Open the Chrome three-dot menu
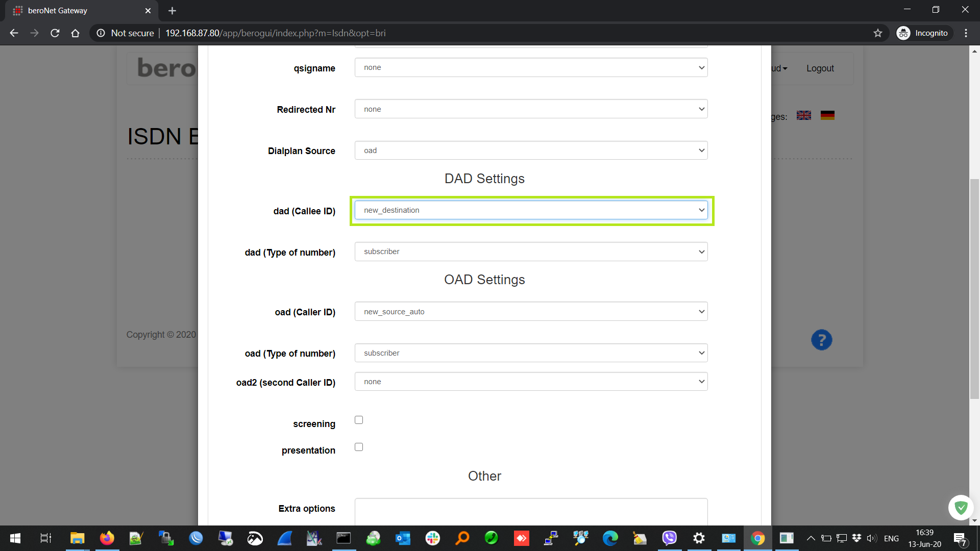 (x=966, y=33)
